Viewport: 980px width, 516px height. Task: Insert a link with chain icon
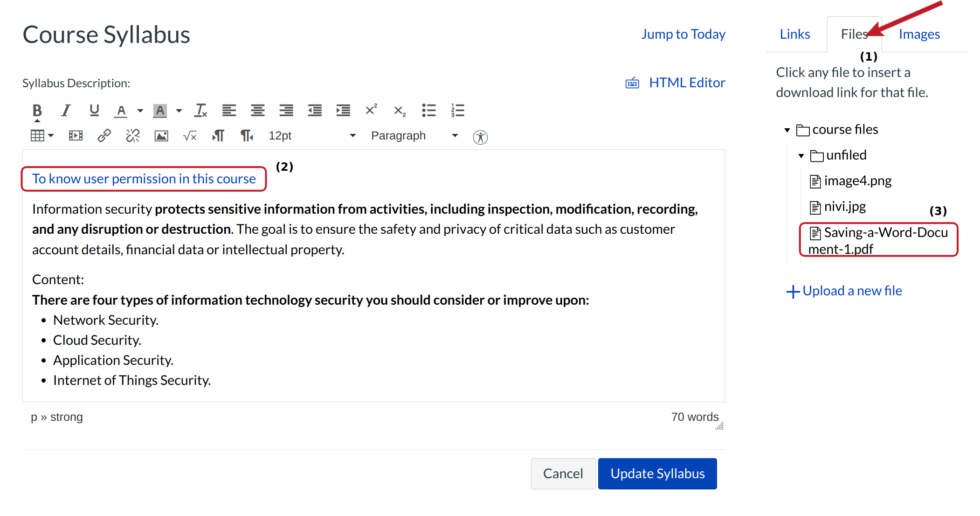[x=104, y=136]
